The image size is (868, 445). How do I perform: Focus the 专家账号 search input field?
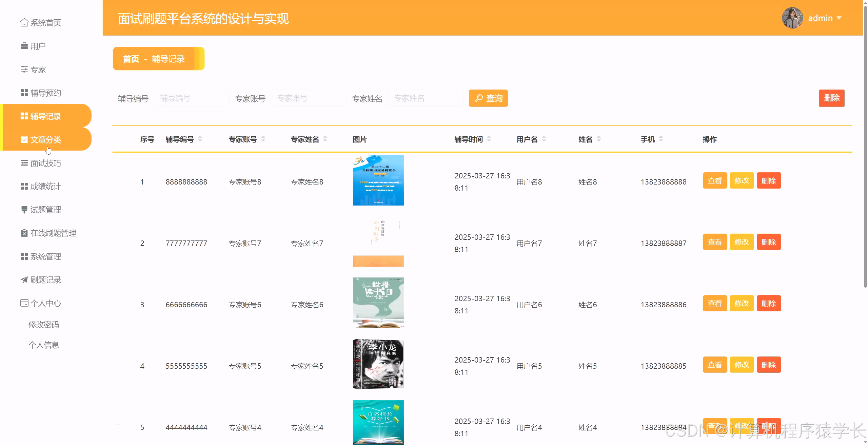[x=308, y=98]
